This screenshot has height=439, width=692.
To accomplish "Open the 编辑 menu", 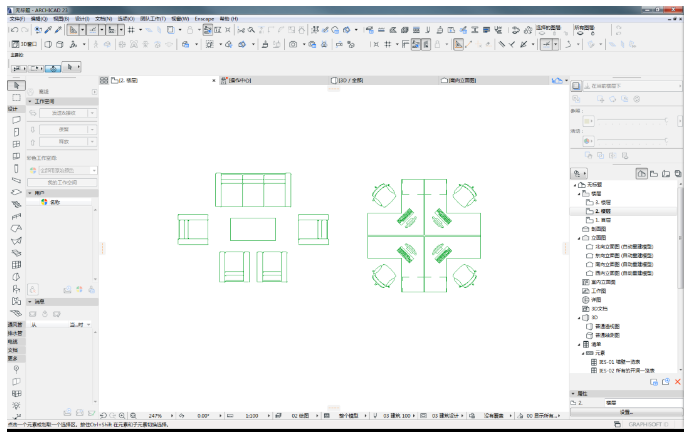I will point(39,19).
